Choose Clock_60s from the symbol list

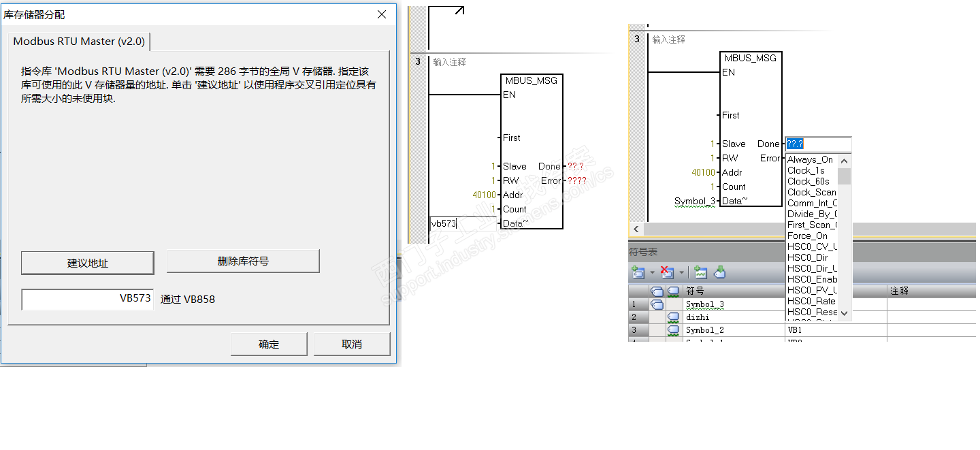(x=811, y=182)
